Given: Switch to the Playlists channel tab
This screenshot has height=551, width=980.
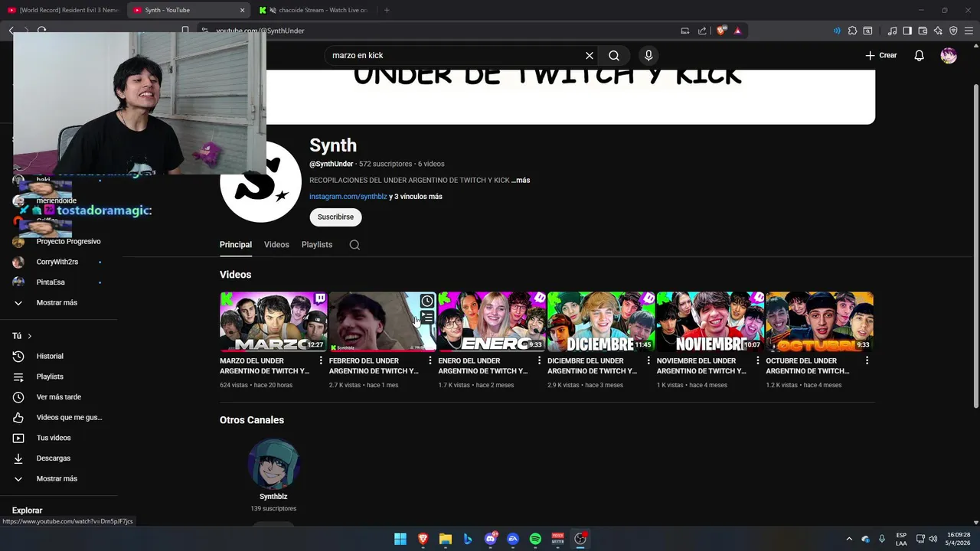Looking at the screenshot, I should [317, 245].
